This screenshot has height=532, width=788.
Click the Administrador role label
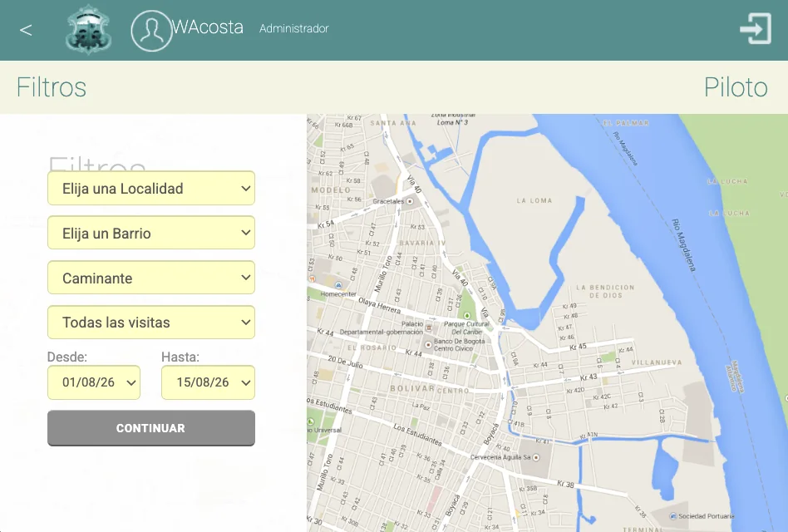click(x=294, y=28)
